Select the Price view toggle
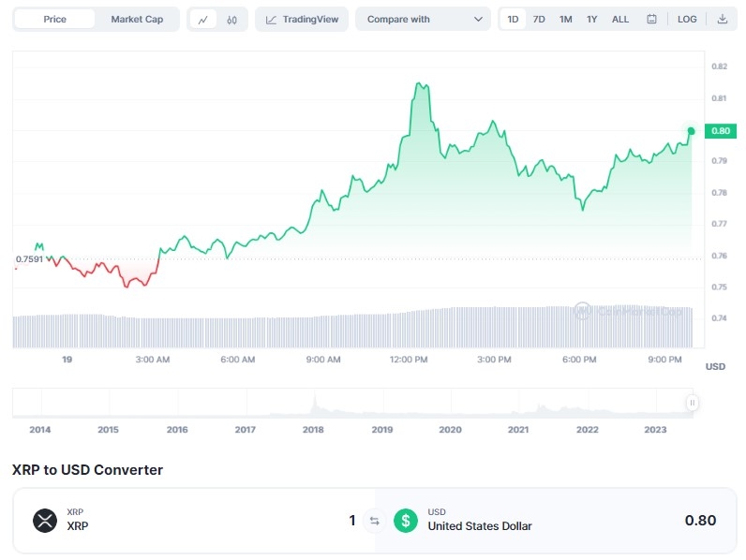Viewport: 746px width, 560px height. (55, 20)
